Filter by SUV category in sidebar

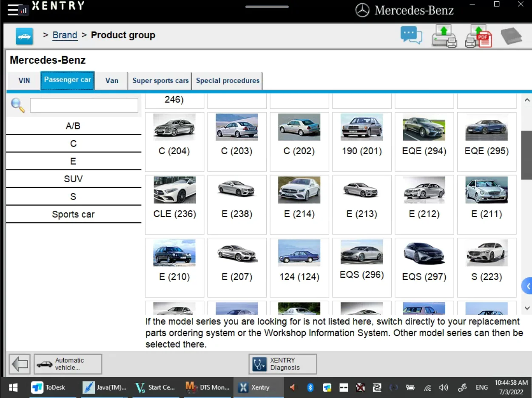coord(73,179)
